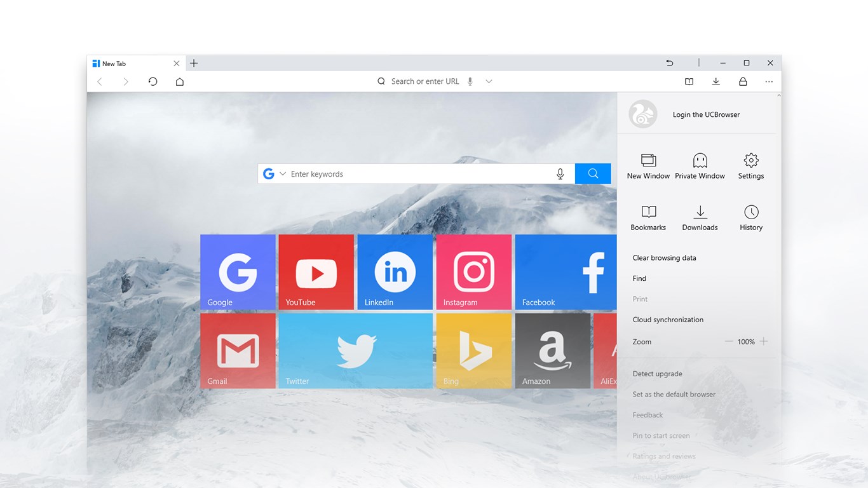
Task: Increase zoom with the plus button
Action: point(764,341)
